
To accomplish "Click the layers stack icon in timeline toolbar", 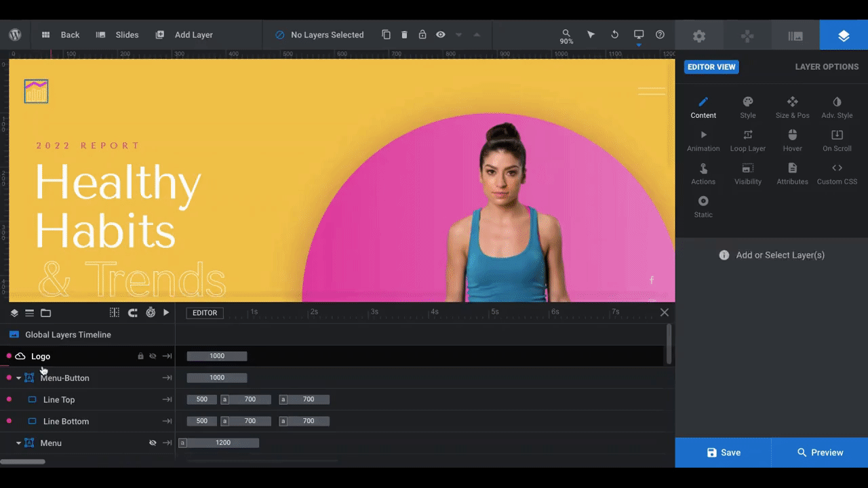I will (x=14, y=313).
